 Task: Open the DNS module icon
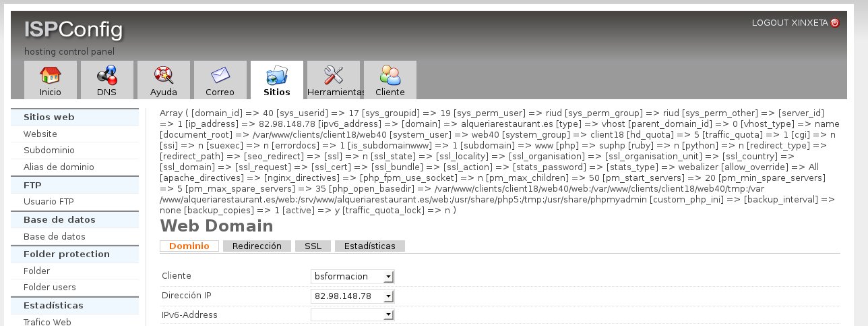[x=106, y=74]
